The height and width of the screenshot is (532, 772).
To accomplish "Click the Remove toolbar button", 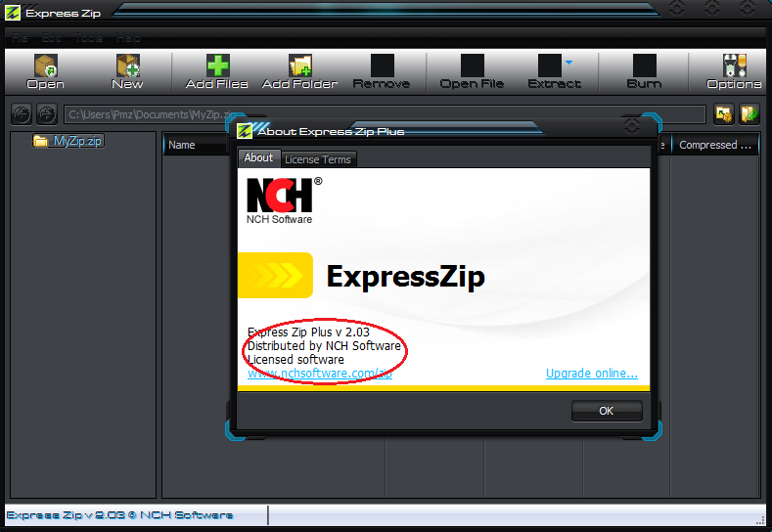I will 382,71.
